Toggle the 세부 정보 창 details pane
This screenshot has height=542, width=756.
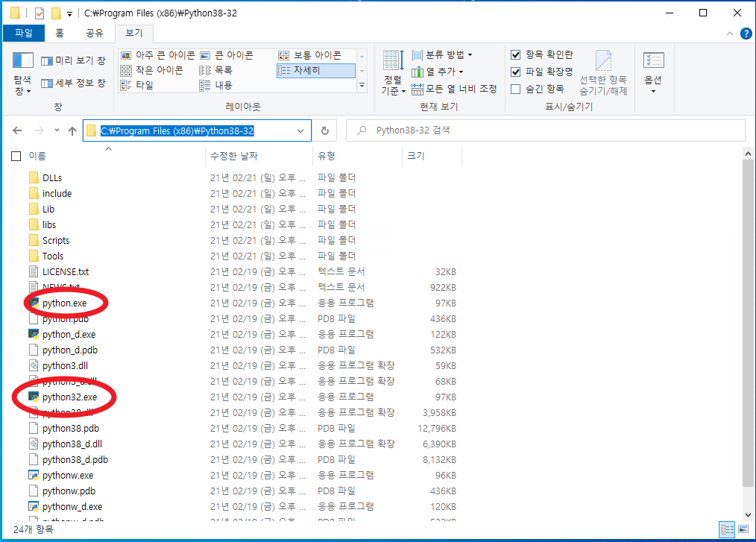pos(73,83)
